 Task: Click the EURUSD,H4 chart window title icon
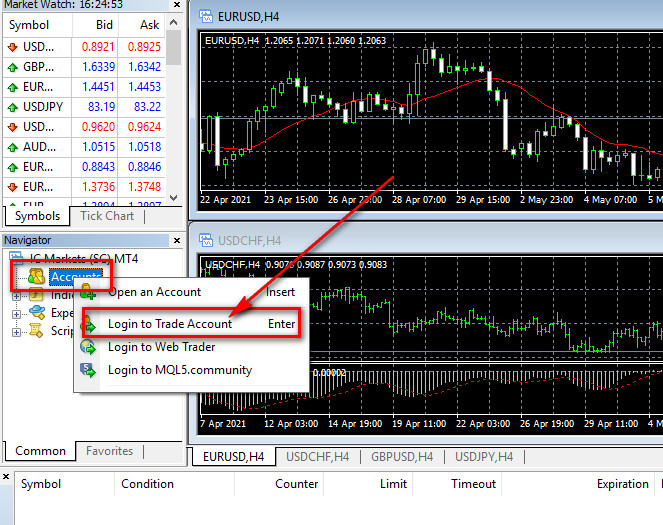point(206,15)
